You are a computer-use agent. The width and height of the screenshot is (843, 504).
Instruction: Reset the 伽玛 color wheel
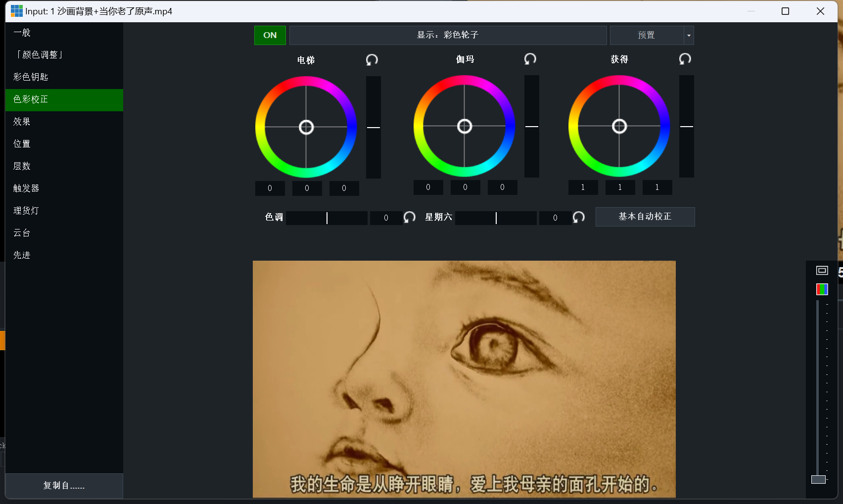(x=530, y=59)
